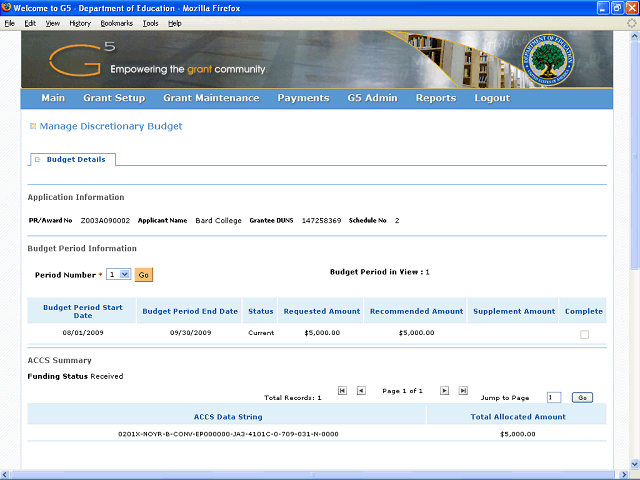This screenshot has width=640, height=480.
Task: Click the next page arrow icon
Action: coord(445,391)
